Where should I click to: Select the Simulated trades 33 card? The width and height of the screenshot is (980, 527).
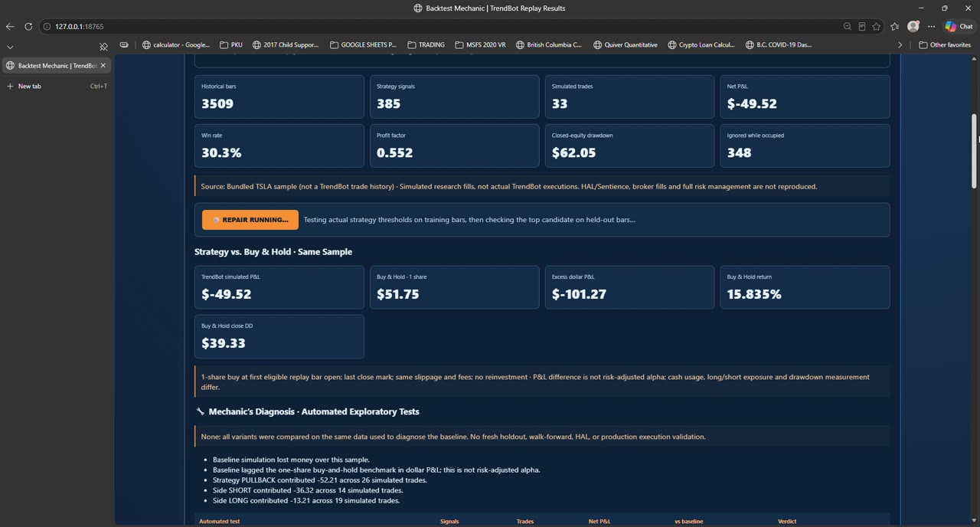[629, 97]
